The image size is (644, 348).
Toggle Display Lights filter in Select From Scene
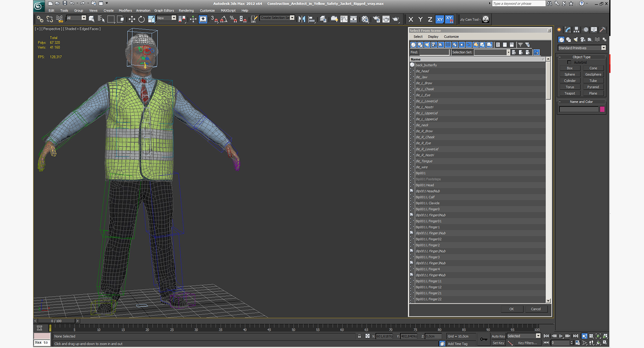coord(427,45)
